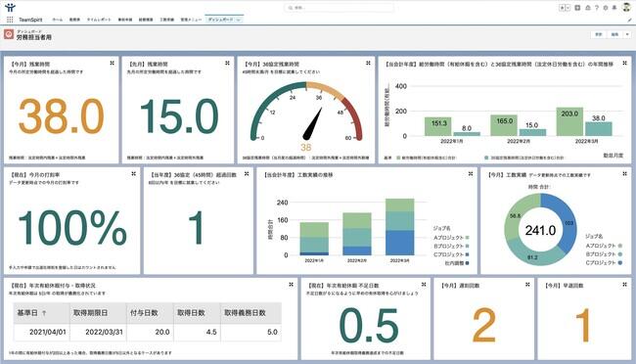The width and height of the screenshot is (636, 364).
Task: Click the 38.0 overtime metric value
Action: pos(62,116)
